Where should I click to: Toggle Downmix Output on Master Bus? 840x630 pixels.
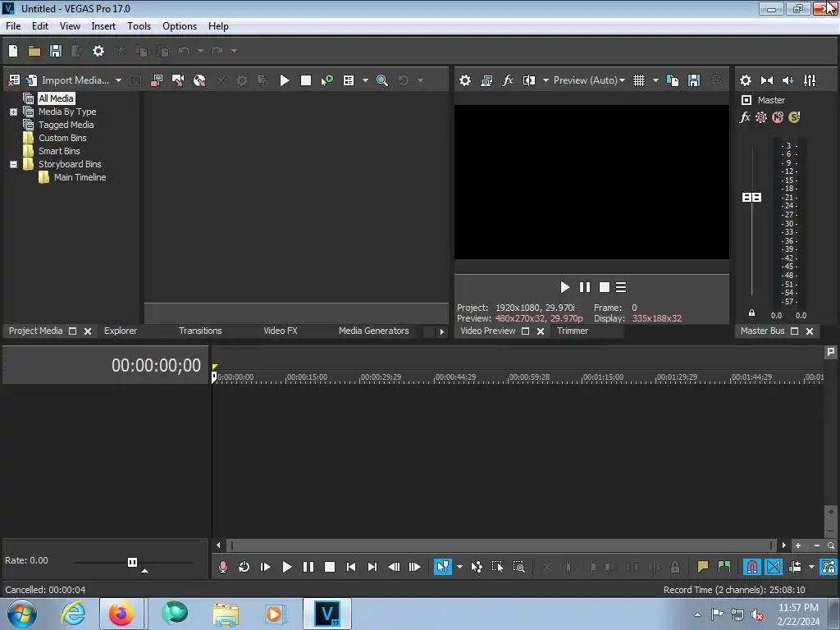[767, 80]
